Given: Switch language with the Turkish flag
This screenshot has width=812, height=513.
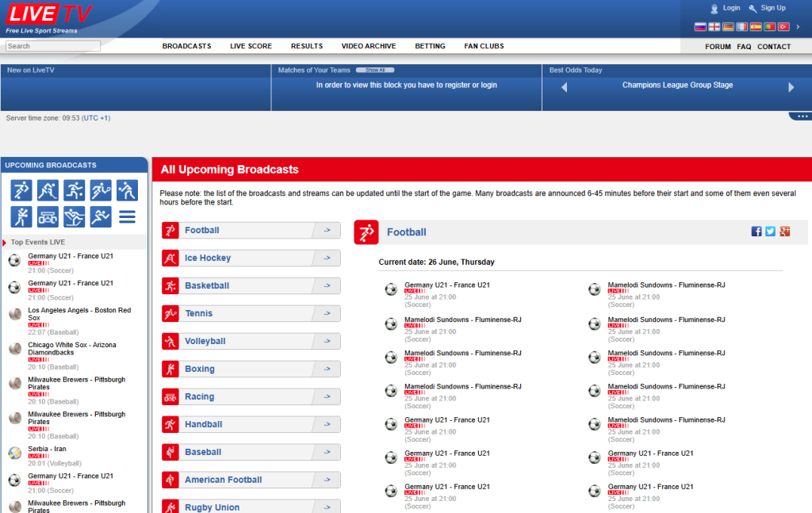Looking at the screenshot, I should pos(783,27).
